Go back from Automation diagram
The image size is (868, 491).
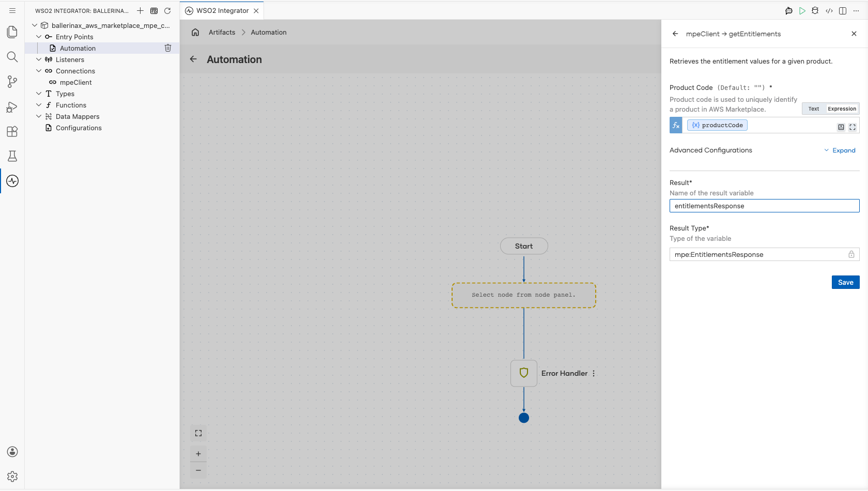[193, 59]
